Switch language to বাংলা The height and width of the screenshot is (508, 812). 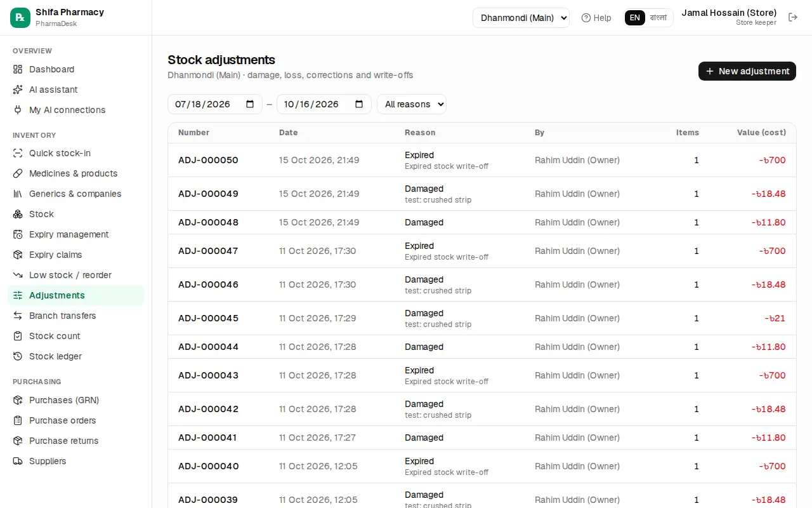tap(658, 18)
